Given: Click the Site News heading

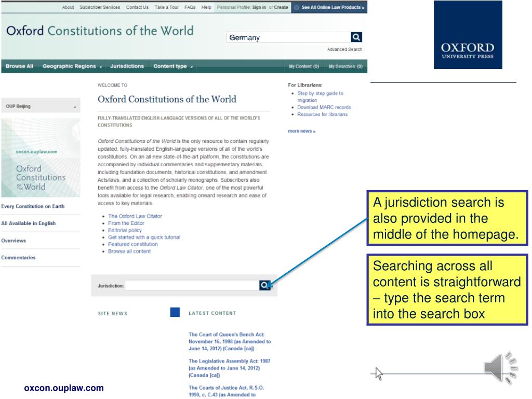Looking at the screenshot, I should pyautogui.click(x=113, y=313).
